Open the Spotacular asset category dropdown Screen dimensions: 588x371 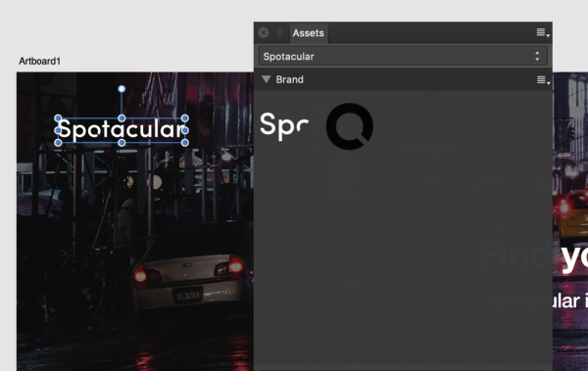pos(403,56)
